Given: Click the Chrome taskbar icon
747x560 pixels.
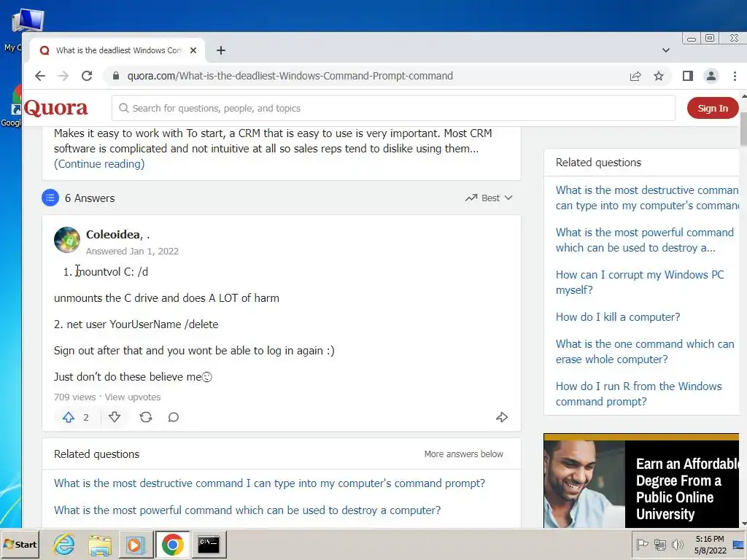Looking at the screenshot, I should (x=172, y=544).
